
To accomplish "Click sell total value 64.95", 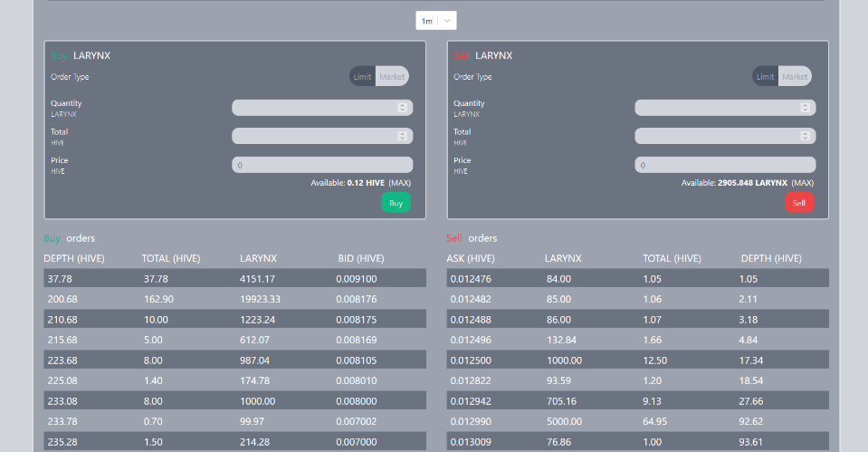I will point(655,421).
